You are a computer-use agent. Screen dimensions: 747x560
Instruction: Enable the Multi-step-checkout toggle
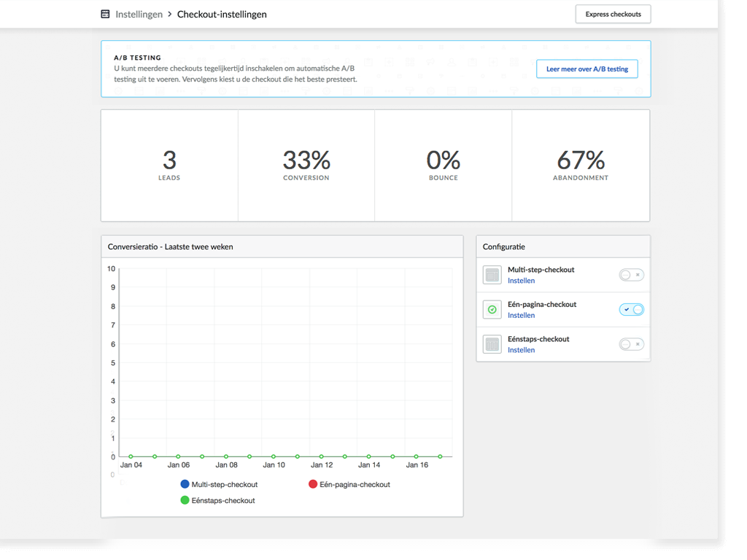pos(631,275)
